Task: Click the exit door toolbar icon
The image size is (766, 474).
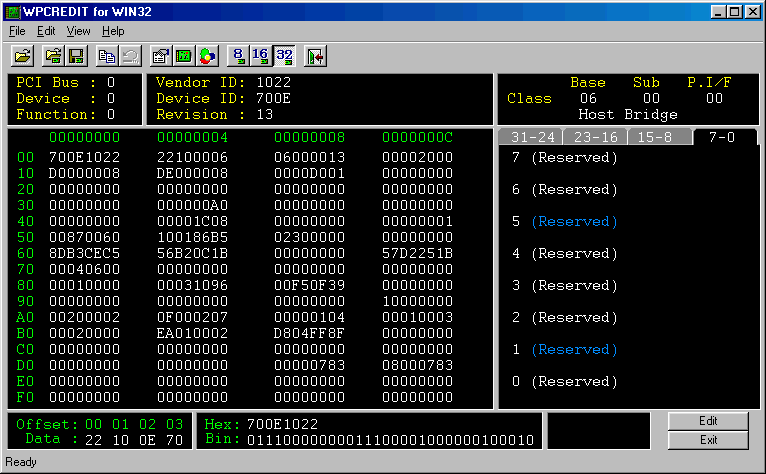Action: click(x=315, y=56)
